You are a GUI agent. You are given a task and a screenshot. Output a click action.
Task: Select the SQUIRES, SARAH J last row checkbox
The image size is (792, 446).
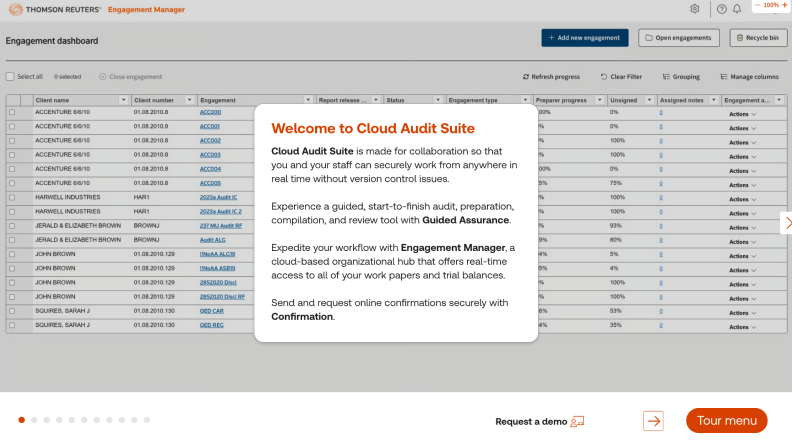[x=12, y=325]
